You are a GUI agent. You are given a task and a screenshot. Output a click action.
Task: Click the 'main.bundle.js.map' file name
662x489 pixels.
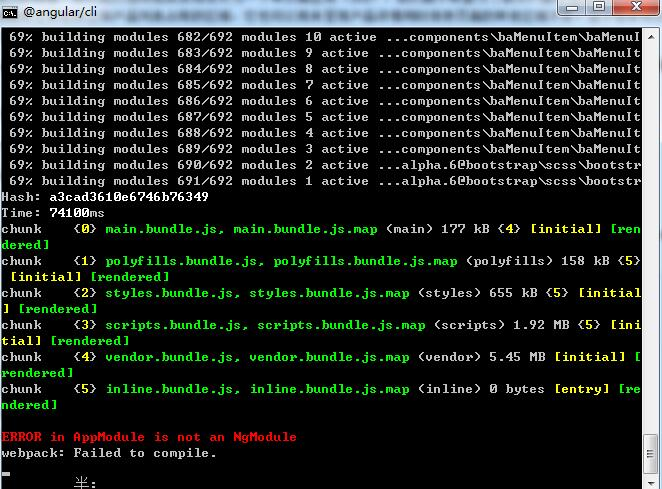[305, 229]
